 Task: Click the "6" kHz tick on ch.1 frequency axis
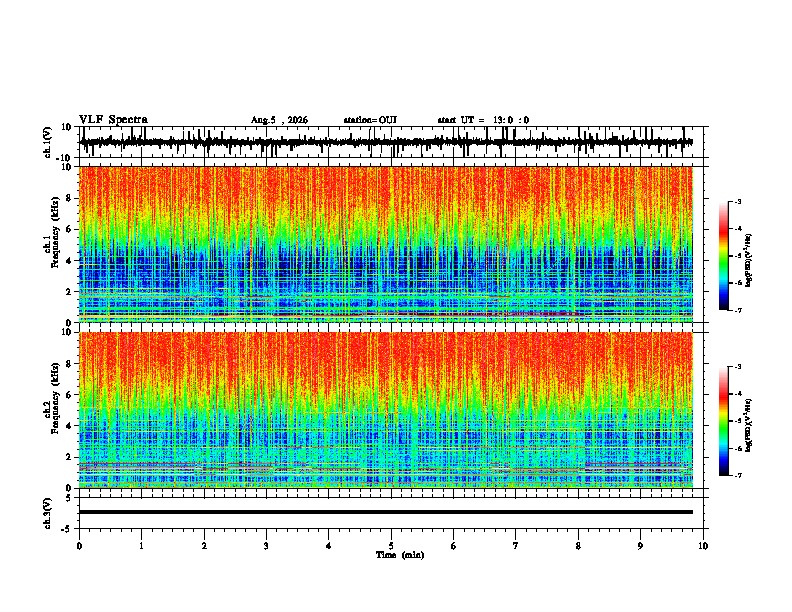(x=69, y=230)
